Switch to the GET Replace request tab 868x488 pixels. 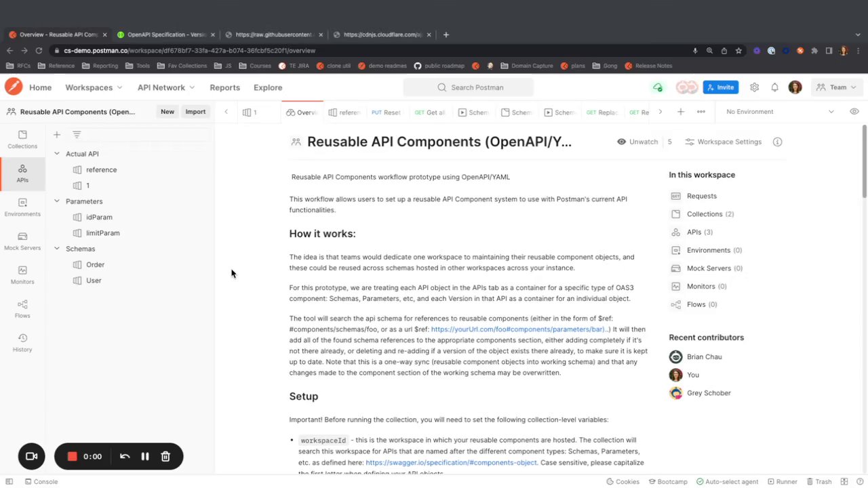coord(601,113)
